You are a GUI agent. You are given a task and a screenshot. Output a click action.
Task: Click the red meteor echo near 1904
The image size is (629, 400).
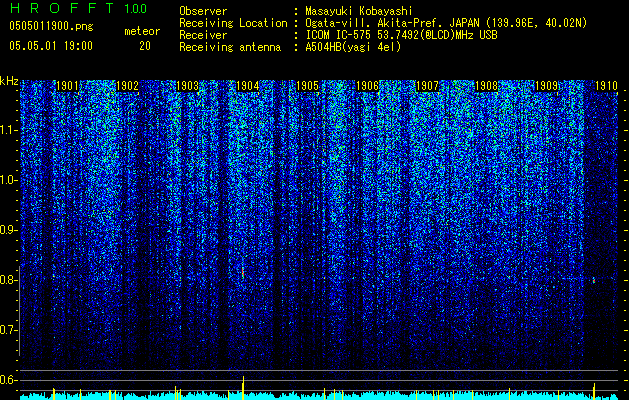[x=243, y=273]
